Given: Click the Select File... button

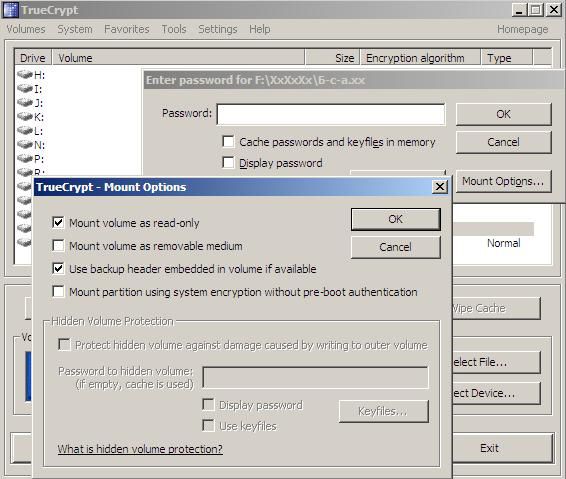Looking at the screenshot, I should (x=496, y=362).
